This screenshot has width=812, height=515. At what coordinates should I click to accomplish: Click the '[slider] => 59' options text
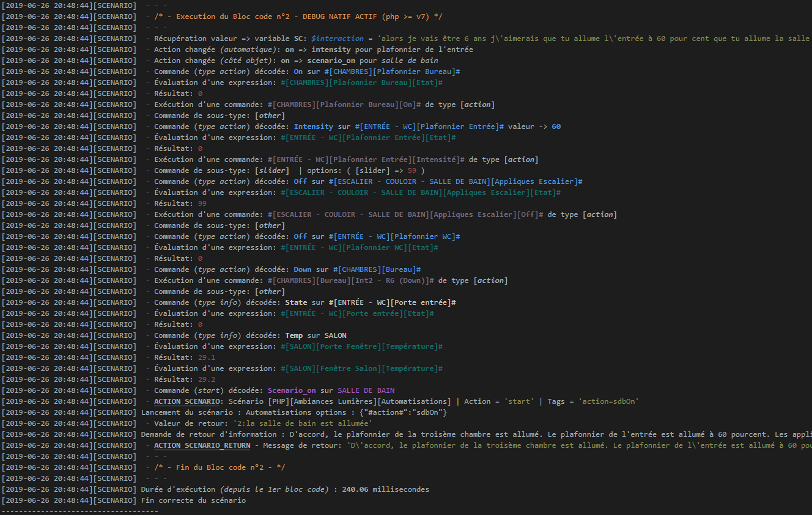385,170
